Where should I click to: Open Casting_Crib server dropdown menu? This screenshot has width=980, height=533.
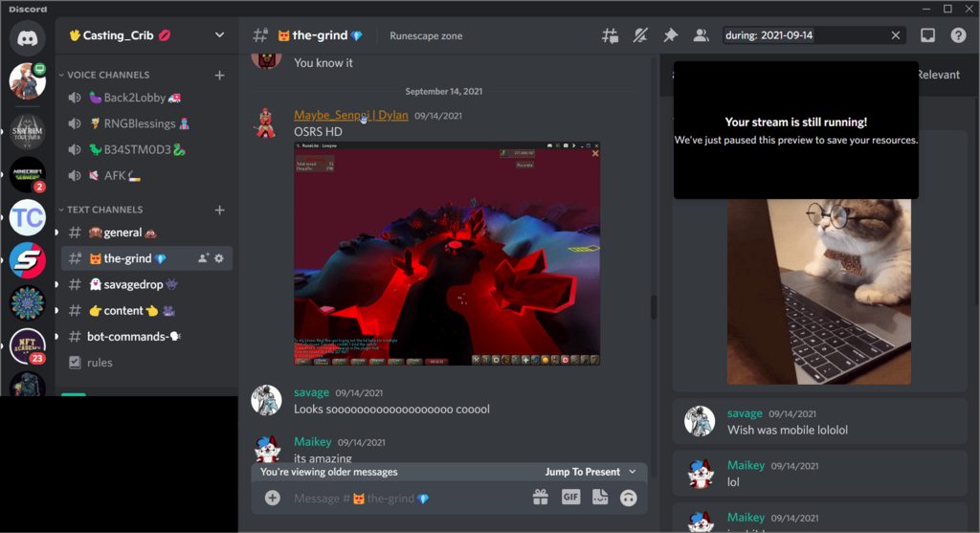click(x=219, y=35)
